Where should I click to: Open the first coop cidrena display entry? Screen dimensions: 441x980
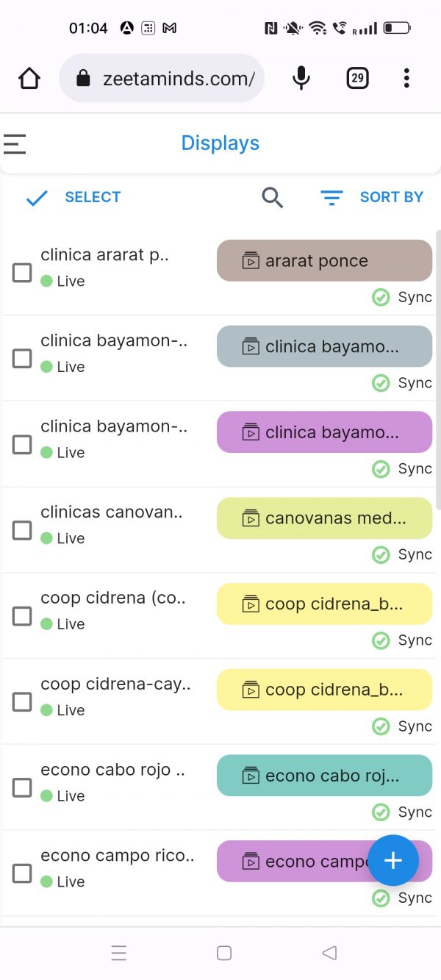[113, 598]
